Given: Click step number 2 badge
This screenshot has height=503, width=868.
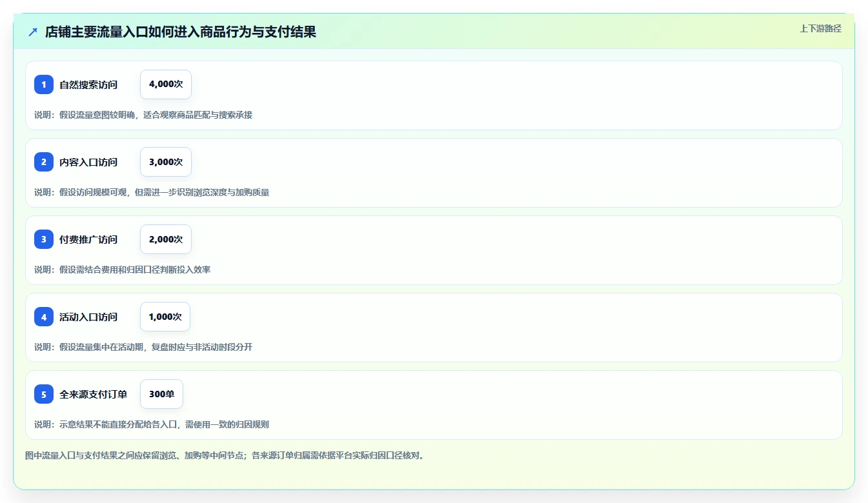Looking at the screenshot, I should pos(44,162).
